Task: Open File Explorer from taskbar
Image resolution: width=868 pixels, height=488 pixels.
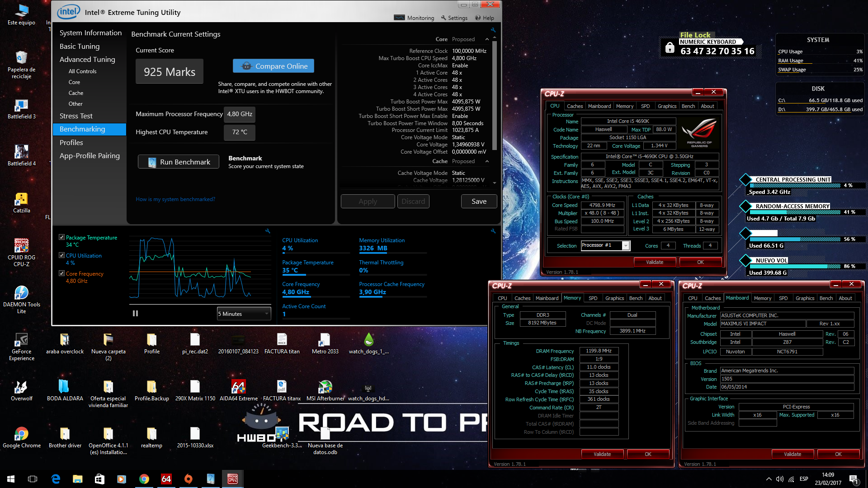Action: click(x=78, y=479)
